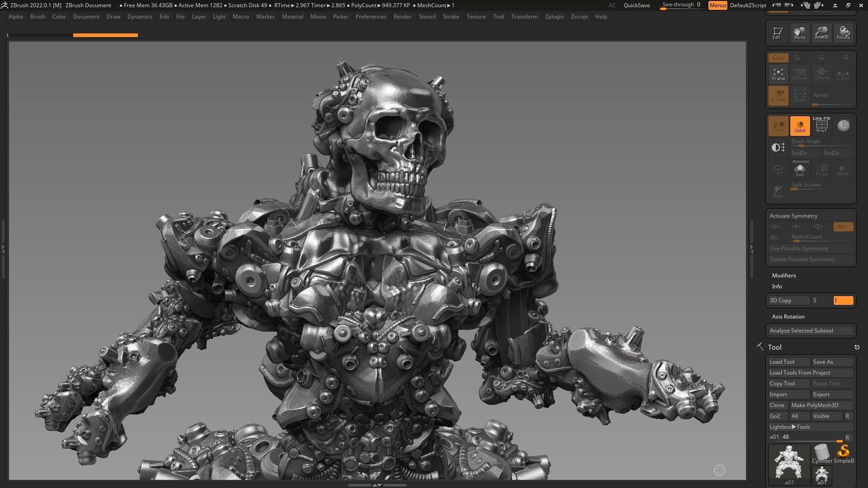Open the Preferences menu
The image size is (868, 488).
click(371, 17)
